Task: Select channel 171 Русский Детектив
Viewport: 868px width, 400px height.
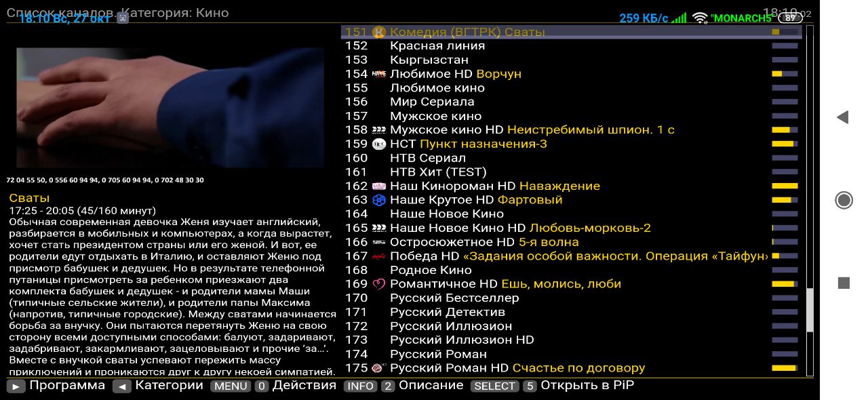Action: point(571,312)
